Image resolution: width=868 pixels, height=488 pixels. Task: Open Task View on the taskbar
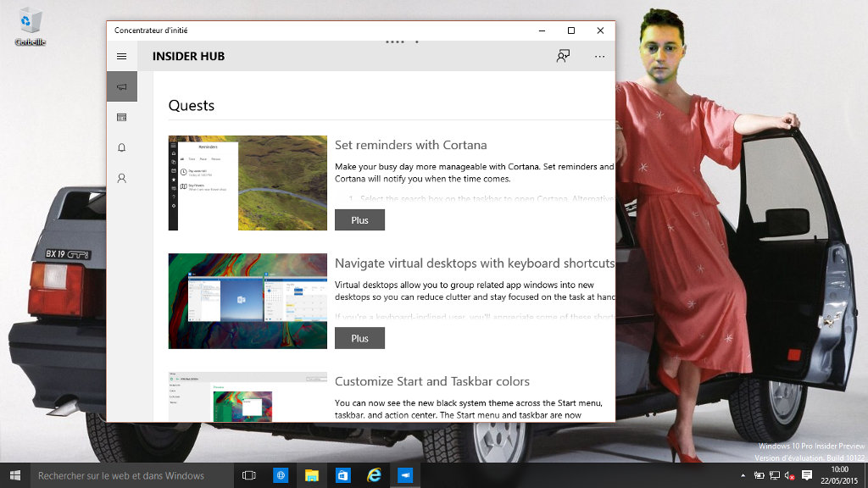tap(249, 475)
